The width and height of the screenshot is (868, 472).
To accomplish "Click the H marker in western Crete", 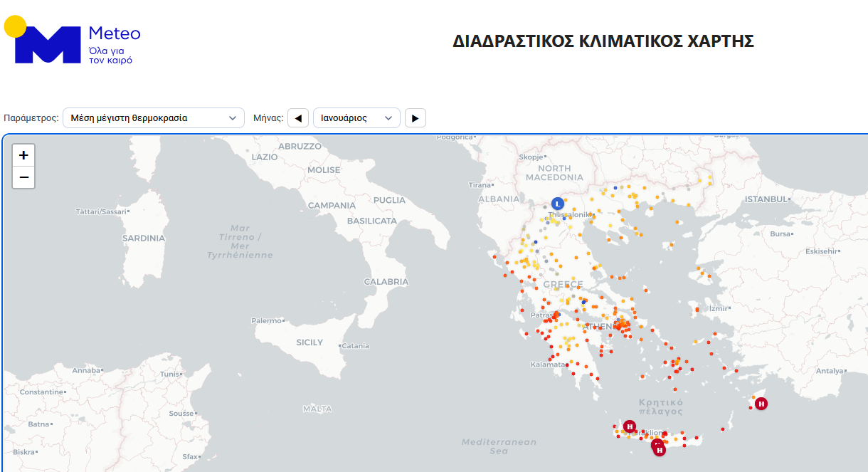I will click(629, 426).
